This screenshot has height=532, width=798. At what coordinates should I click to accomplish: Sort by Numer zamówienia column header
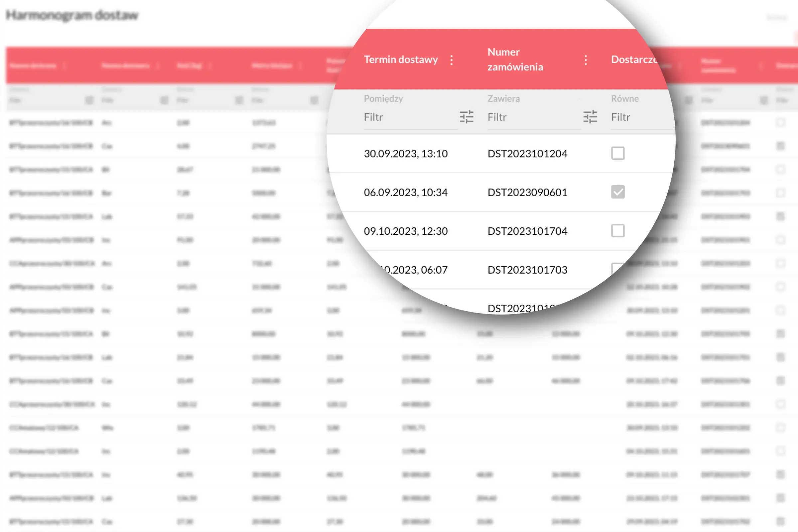(x=515, y=60)
